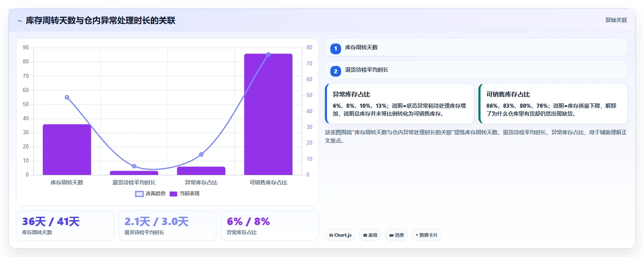Open the 进度 tag
This screenshot has height=257, width=644.
coord(396,235)
